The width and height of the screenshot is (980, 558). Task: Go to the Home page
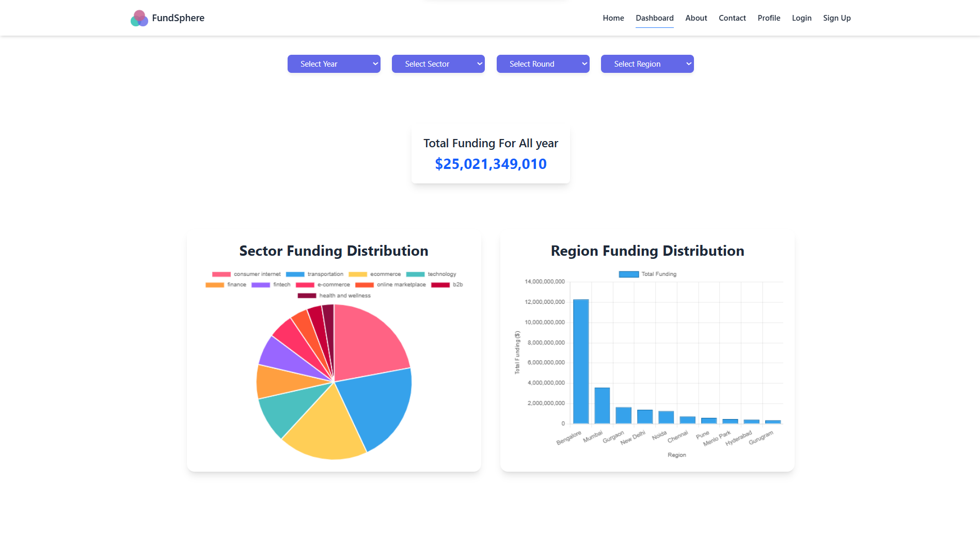(x=613, y=18)
